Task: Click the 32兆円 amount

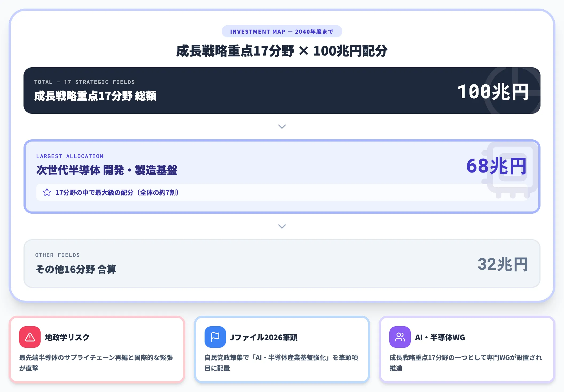Action: click(503, 264)
